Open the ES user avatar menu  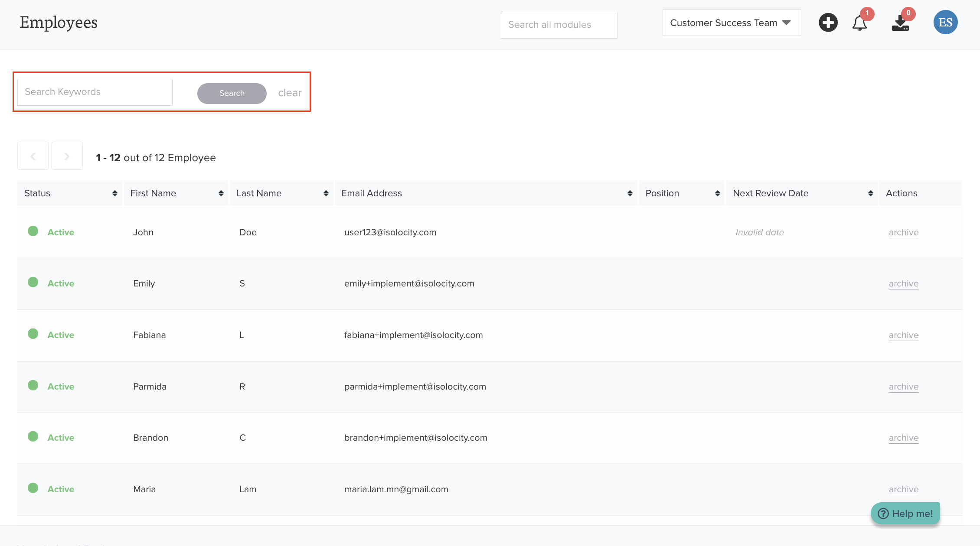tap(945, 23)
